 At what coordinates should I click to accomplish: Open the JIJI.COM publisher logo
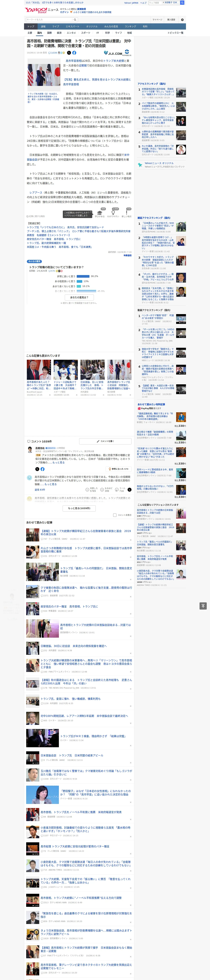pyautogui.click(x=113, y=53)
